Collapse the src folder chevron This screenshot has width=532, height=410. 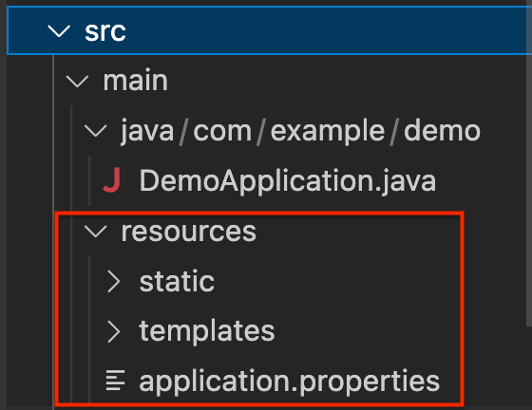[59, 30]
